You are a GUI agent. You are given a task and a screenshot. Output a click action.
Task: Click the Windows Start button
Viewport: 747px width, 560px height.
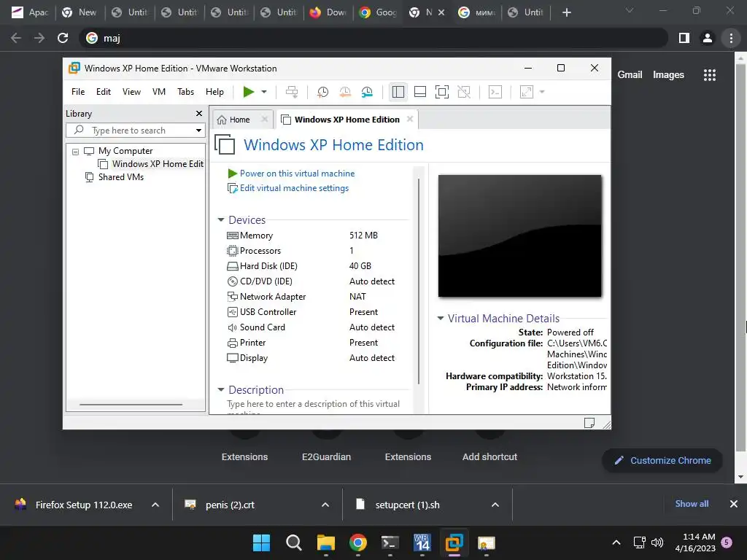click(x=261, y=542)
